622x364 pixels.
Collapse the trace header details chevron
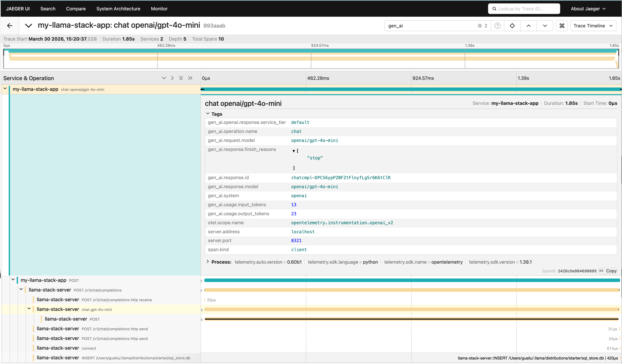click(29, 26)
